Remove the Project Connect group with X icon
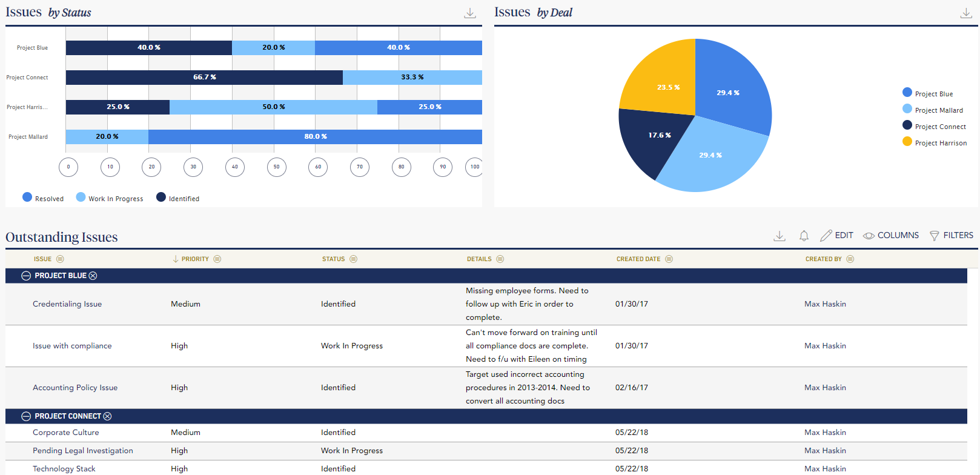Viewport: 980px width, 475px height. pyautogui.click(x=107, y=416)
